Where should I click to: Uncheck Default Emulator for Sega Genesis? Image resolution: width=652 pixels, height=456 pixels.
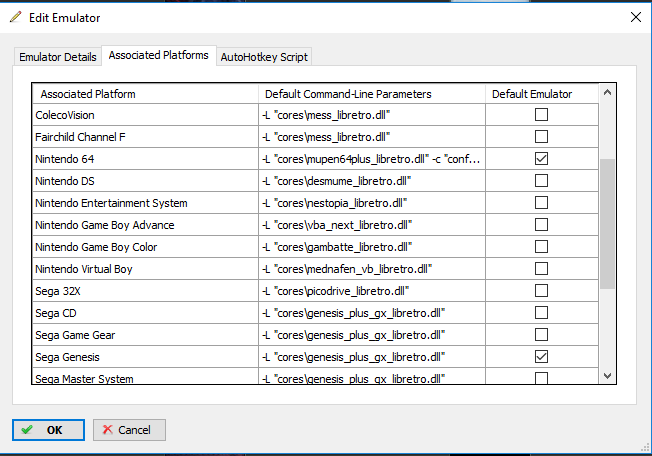click(x=541, y=357)
